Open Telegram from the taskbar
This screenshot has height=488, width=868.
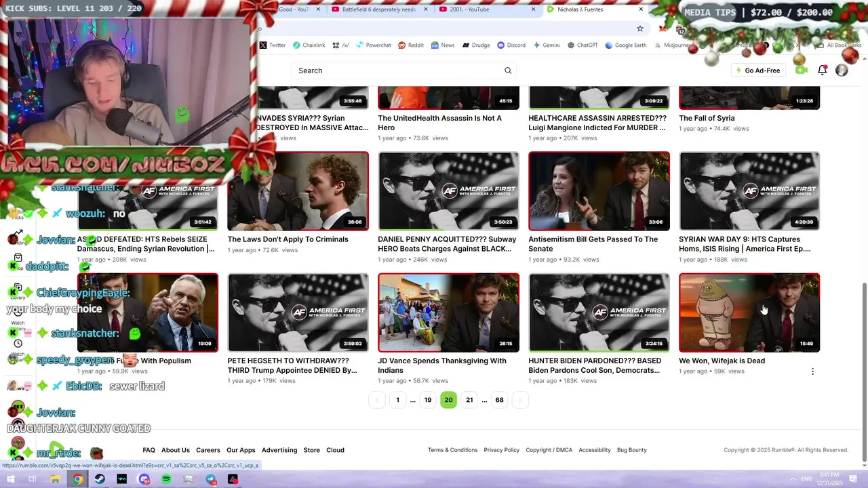(211, 479)
